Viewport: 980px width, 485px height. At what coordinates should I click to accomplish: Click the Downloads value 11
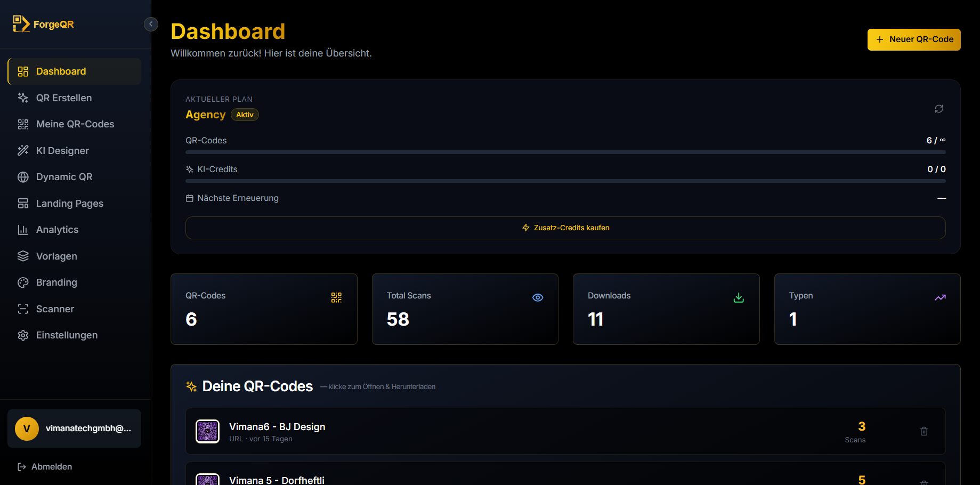(x=596, y=319)
